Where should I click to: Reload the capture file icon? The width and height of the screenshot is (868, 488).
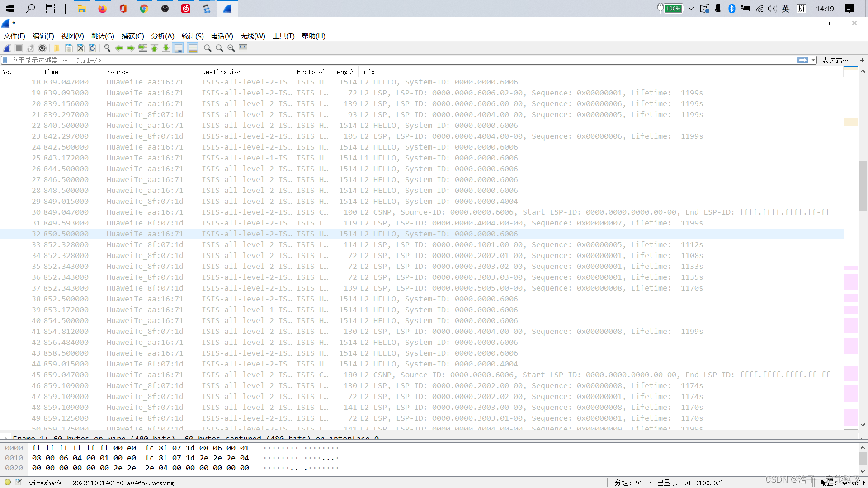[x=92, y=48]
